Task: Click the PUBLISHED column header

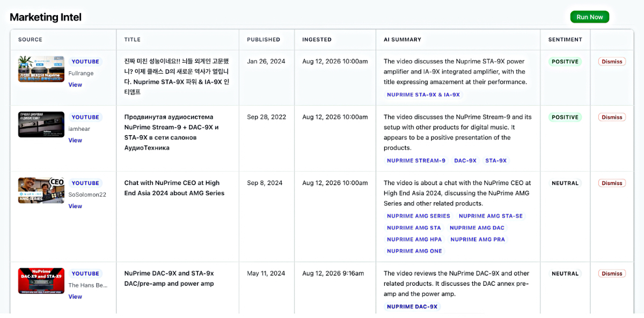Action: point(264,40)
